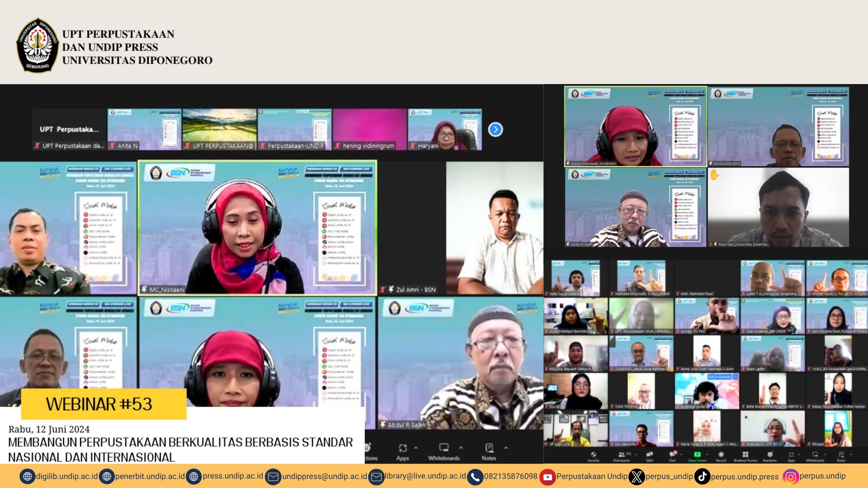Click the yellow WEBINAR #53 banner

coord(104,404)
